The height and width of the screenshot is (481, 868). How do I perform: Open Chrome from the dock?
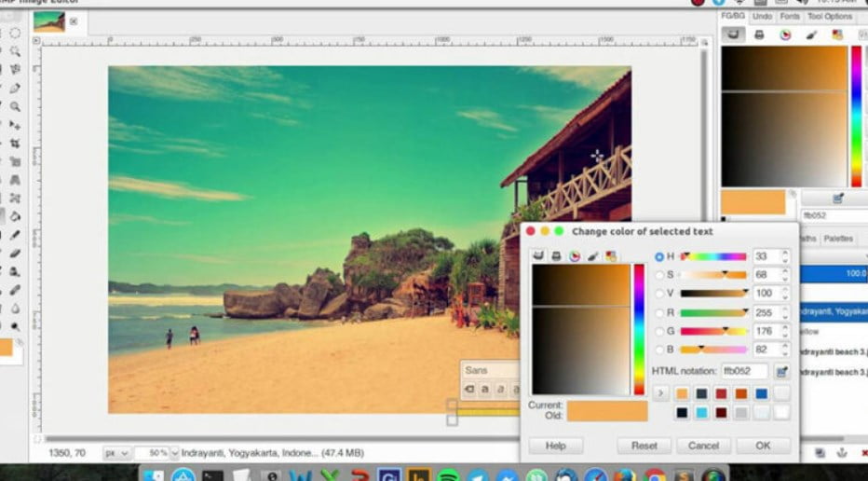pyautogui.click(x=655, y=476)
